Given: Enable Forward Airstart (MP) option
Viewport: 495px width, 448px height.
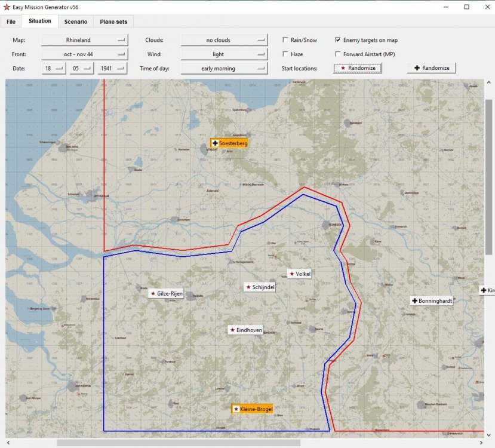Looking at the screenshot, I should [339, 54].
